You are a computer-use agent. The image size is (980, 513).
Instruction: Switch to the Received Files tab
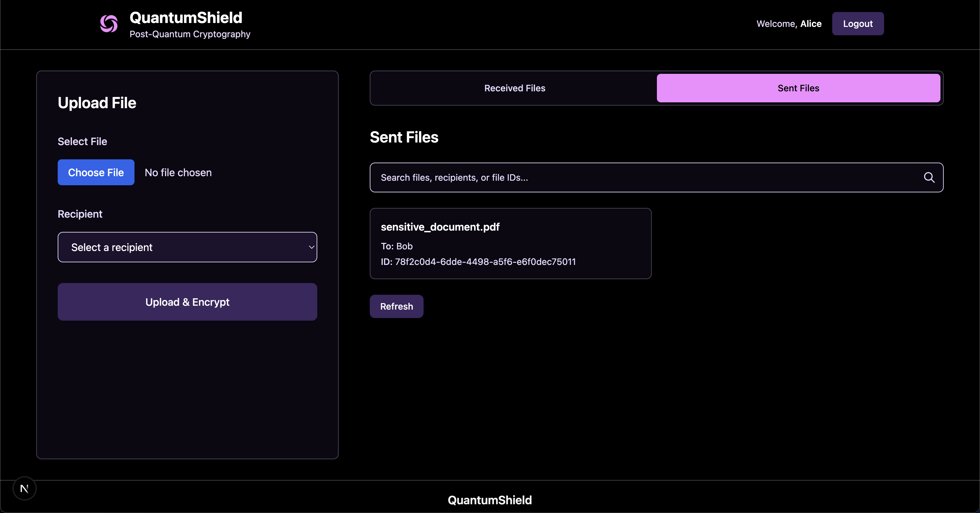(x=514, y=88)
